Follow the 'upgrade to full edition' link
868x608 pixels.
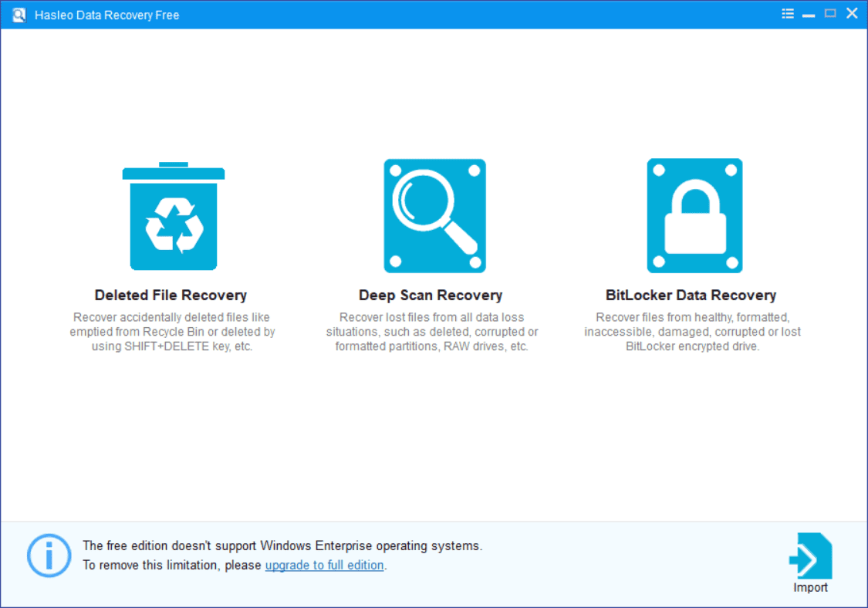coord(324,566)
